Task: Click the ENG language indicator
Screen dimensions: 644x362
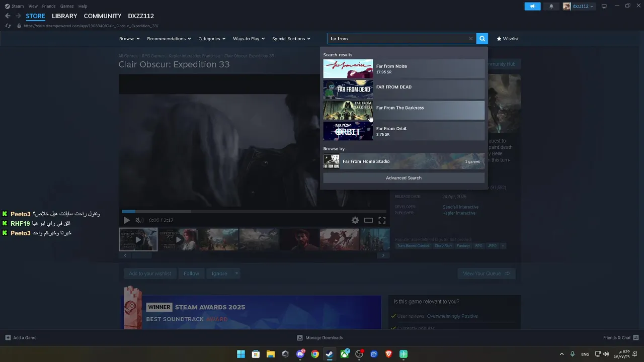Action: (x=585, y=354)
